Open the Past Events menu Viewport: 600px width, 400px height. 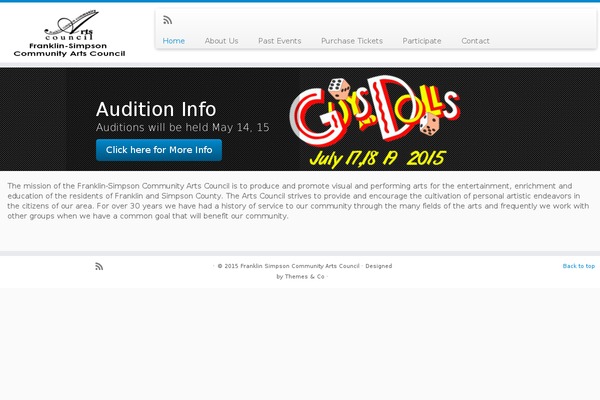click(x=280, y=41)
